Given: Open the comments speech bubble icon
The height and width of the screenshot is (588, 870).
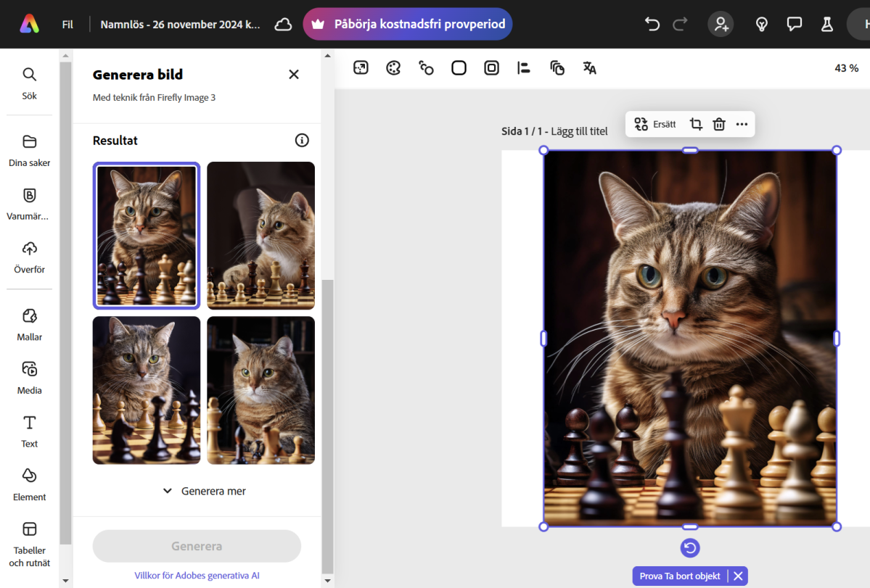Looking at the screenshot, I should point(794,24).
